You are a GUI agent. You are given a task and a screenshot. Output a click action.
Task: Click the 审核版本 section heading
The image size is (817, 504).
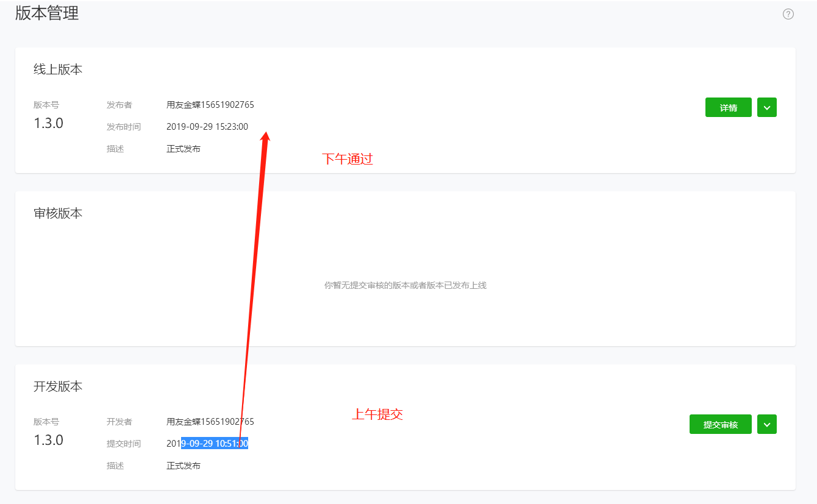(x=58, y=213)
